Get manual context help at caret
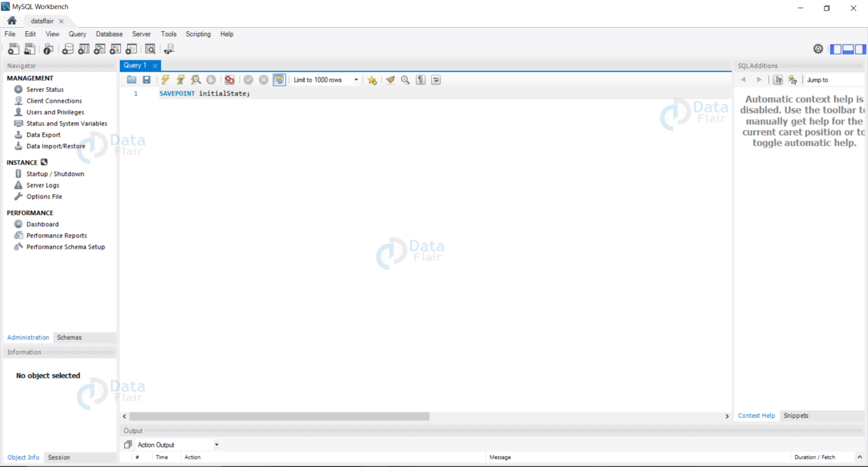 pos(793,80)
